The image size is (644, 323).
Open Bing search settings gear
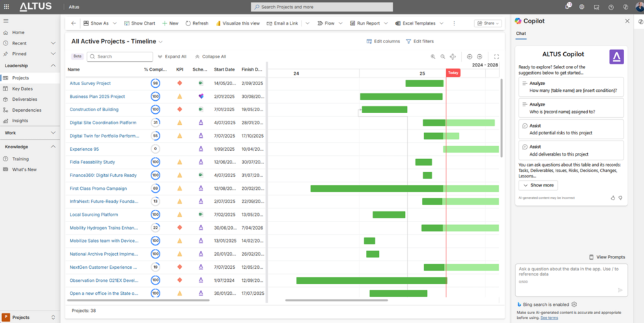(x=574, y=304)
